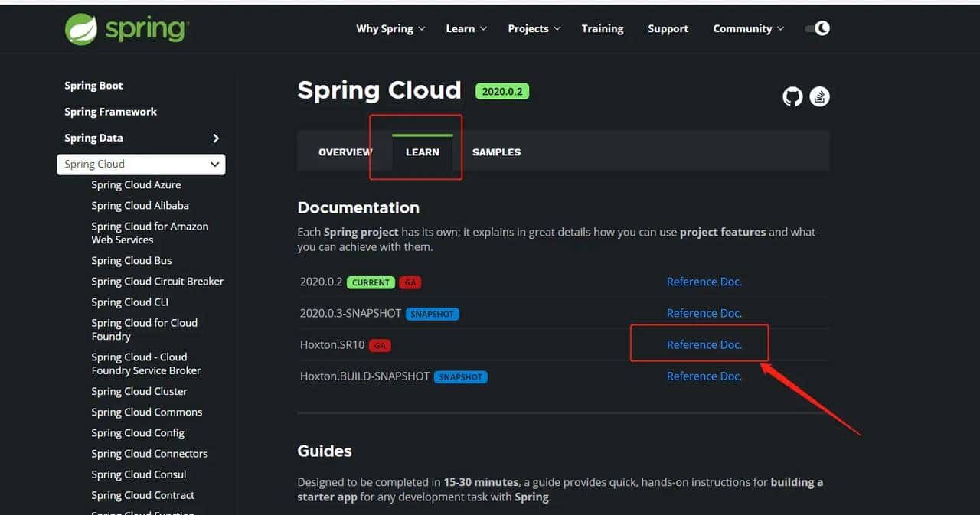
Task: Click the SNAPSHOT badge for Hoxton.BUILD-SNAPSHOT
Action: click(x=460, y=376)
